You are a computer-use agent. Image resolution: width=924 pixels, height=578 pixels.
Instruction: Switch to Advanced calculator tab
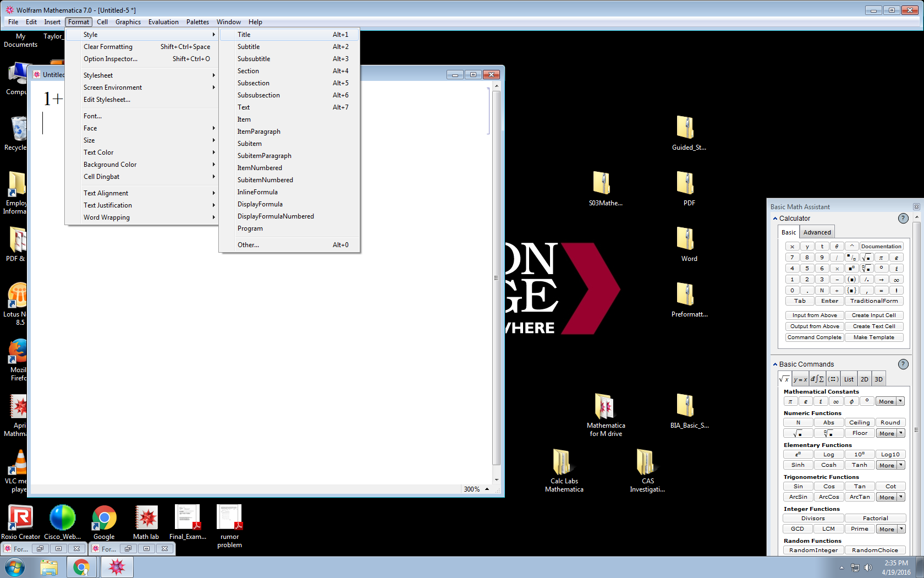point(817,232)
